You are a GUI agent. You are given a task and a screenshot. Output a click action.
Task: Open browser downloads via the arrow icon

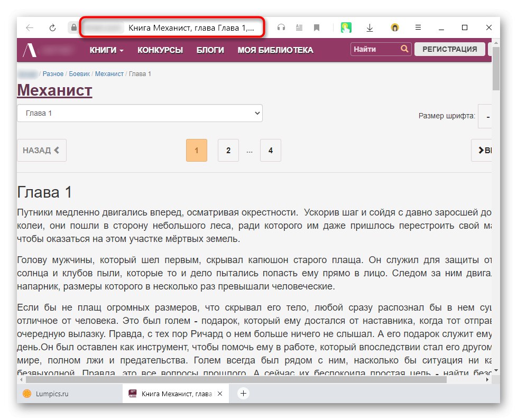point(370,27)
